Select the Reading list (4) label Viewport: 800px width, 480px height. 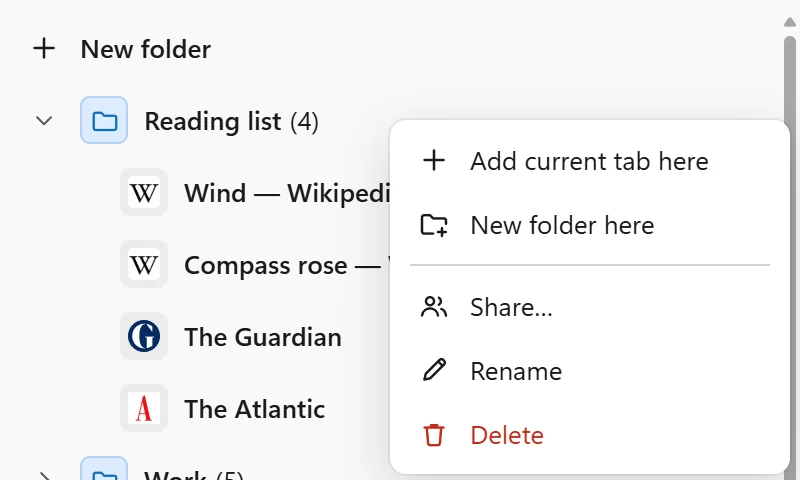pyautogui.click(x=231, y=121)
